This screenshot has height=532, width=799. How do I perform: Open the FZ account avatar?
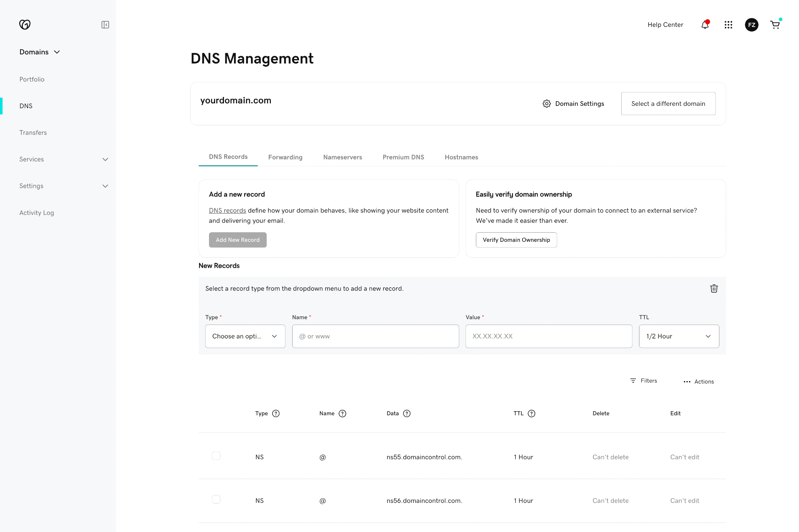751,25
